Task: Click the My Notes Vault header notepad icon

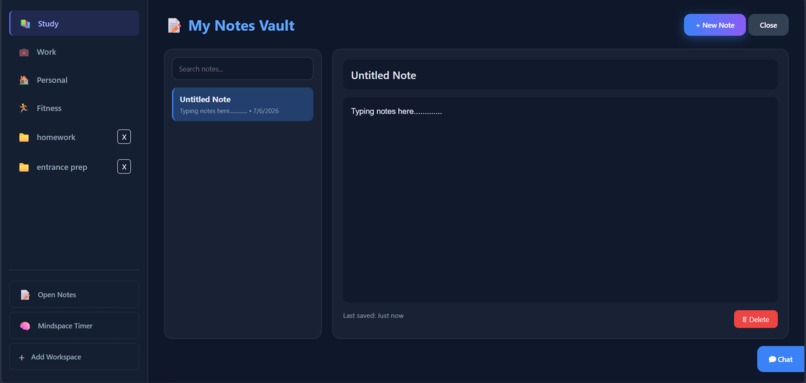Action: click(x=174, y=25)
